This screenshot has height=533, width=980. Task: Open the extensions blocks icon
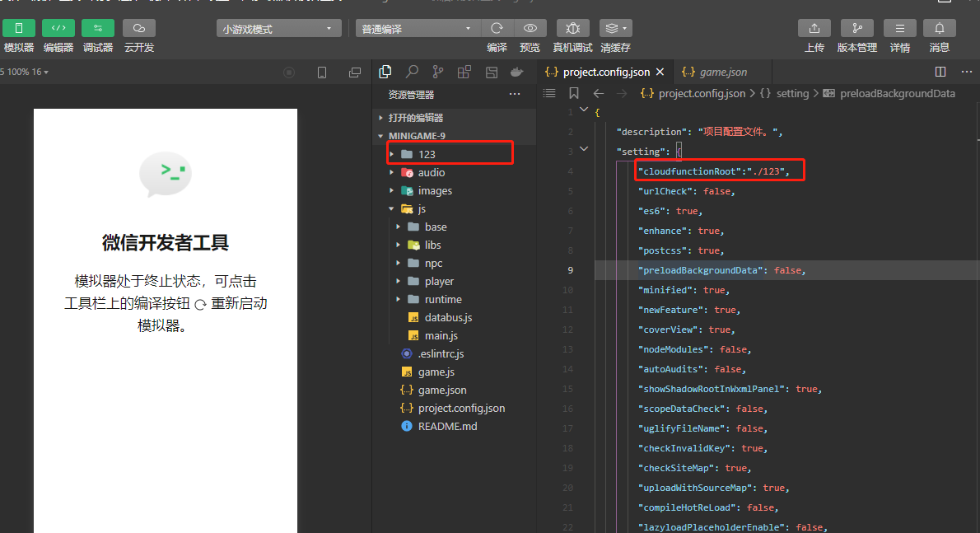[464, 72]
